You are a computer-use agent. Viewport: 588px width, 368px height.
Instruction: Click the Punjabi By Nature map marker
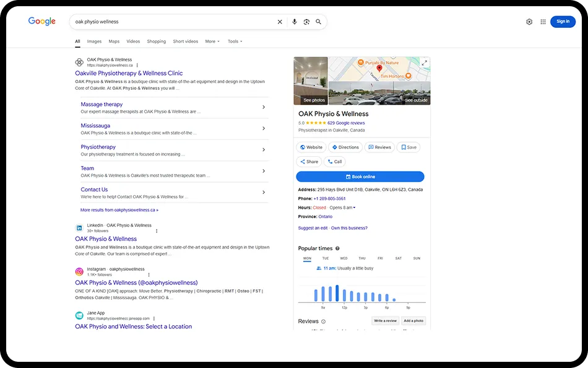(x=361, y=63)
